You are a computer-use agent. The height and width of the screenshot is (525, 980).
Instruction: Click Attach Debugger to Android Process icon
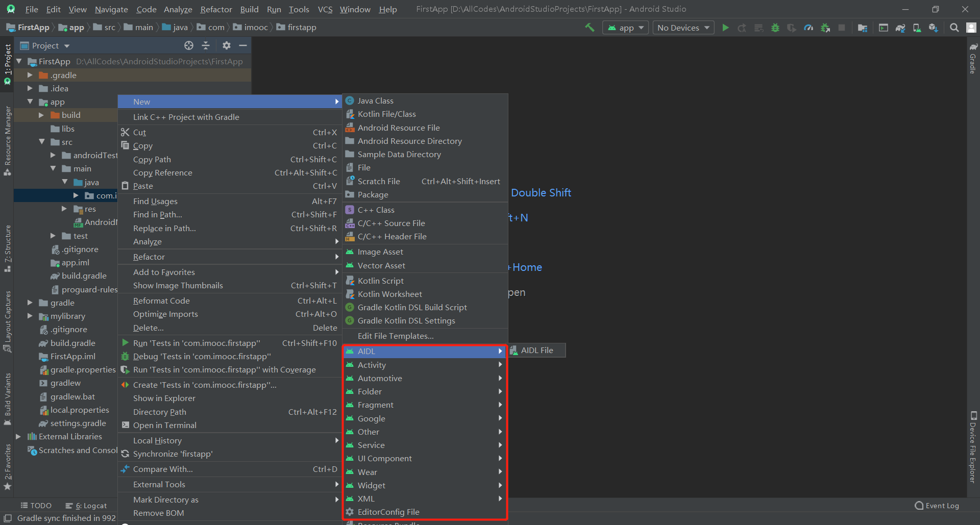point(825,28)
